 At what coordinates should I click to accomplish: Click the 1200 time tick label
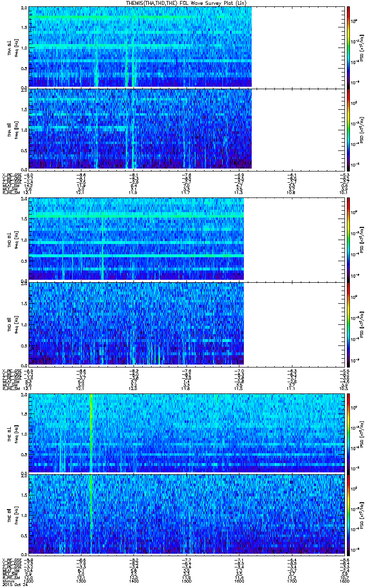(x=28, y=582)
